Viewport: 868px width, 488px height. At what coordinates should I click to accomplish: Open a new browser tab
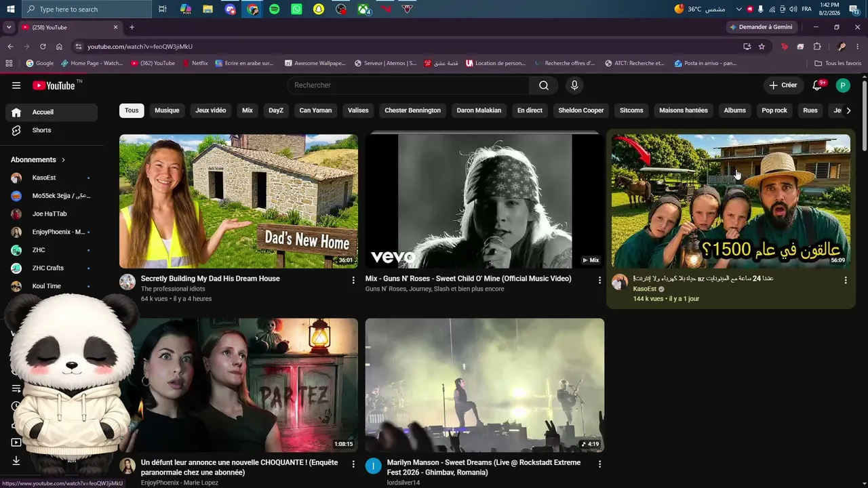[132, 27]
